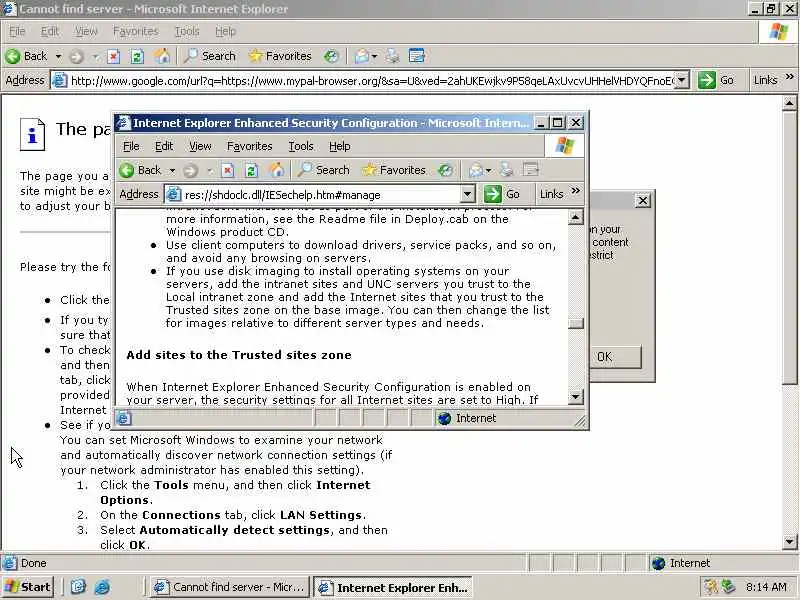Viewport: 800px width, 600px height.
Task: Click scroll up arrow in Cannot find server page
Action: [x=789, y=104]
